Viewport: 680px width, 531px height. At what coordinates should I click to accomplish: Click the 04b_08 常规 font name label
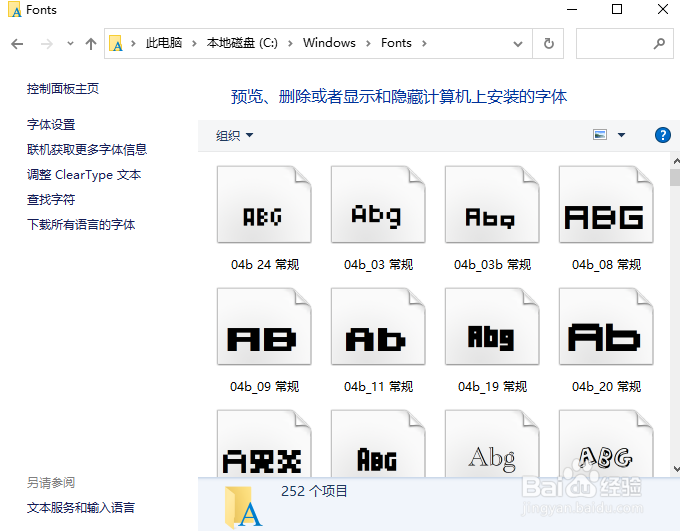[x=606, y=264]
